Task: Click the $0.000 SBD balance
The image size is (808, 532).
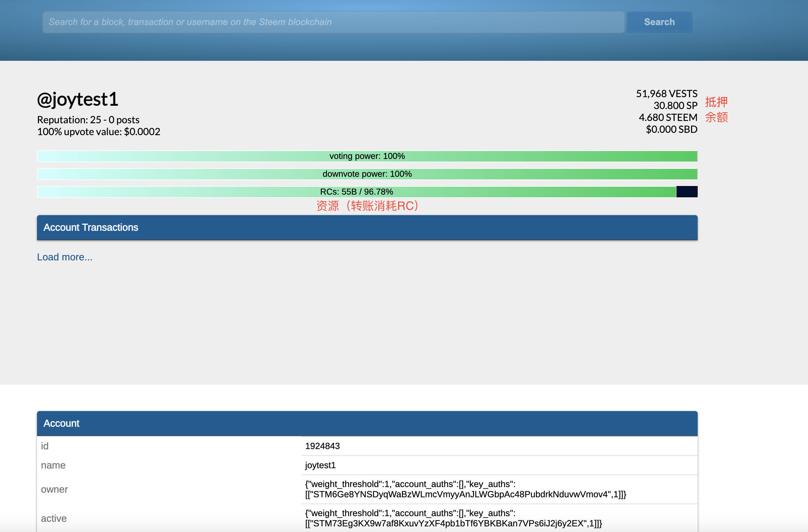Action: [671, 129]
